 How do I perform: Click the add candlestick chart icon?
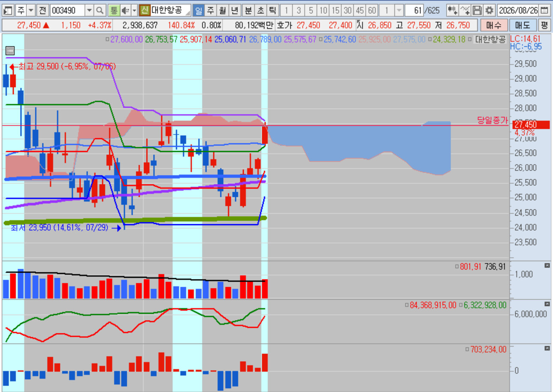click(x=452, y=10)
